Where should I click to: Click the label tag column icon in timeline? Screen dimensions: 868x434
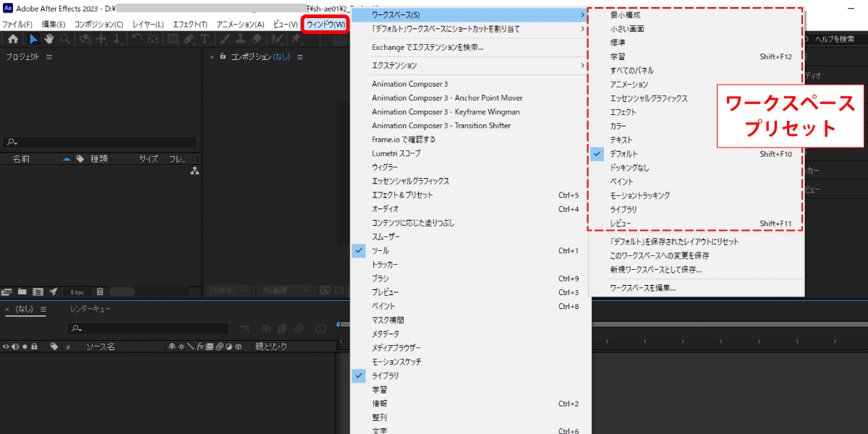point(54,346)
